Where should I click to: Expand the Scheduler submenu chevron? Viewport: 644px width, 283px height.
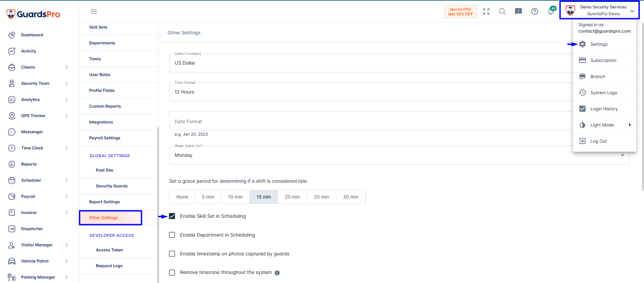[67, 180]
